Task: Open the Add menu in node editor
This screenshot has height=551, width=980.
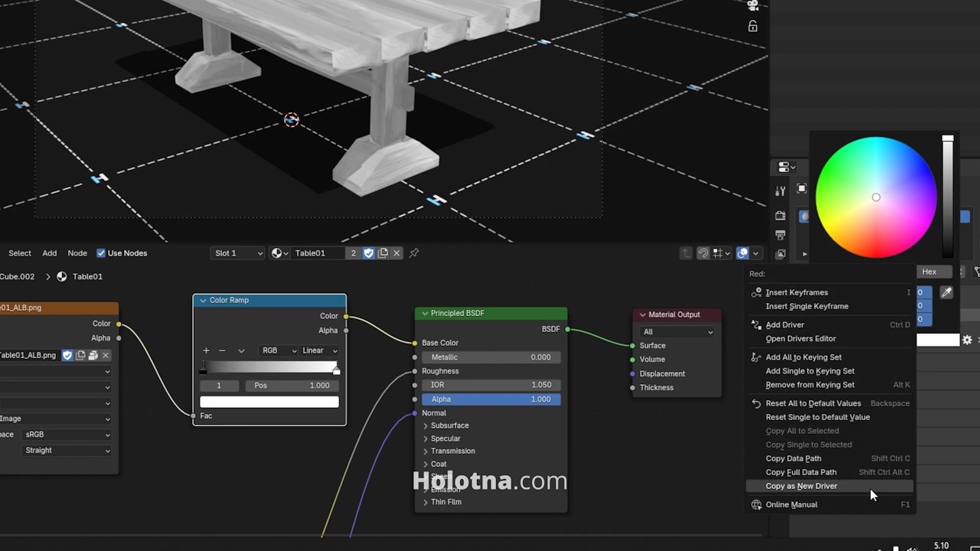Action: tap(49, 253)
